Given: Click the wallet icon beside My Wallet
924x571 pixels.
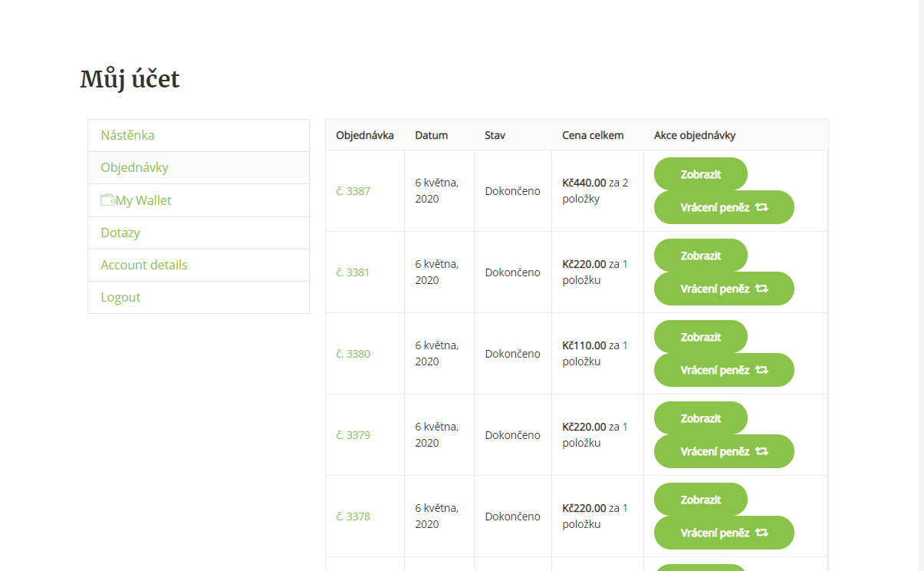Looking at the screenshot, I should 107,200.
